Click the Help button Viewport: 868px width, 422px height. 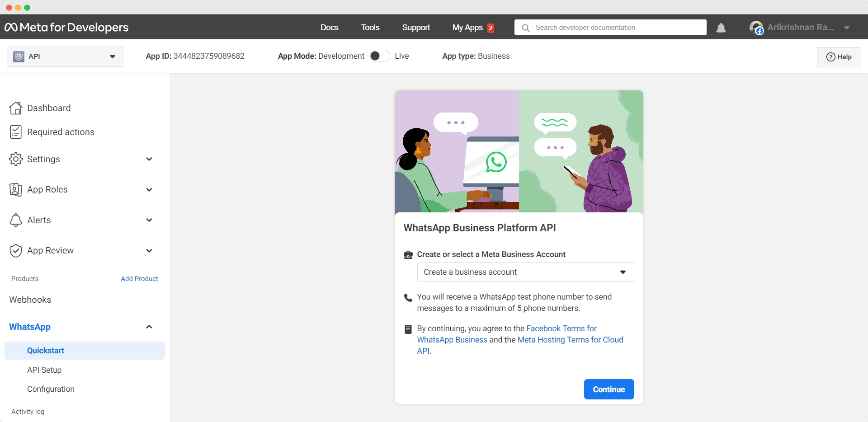[x=839, y=57]
